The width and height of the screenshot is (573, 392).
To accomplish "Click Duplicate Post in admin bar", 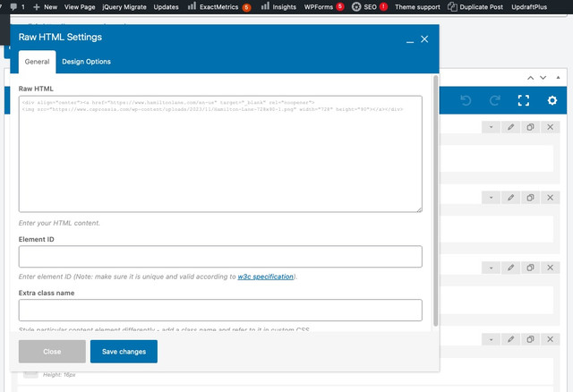I will (x=475, y=6).
